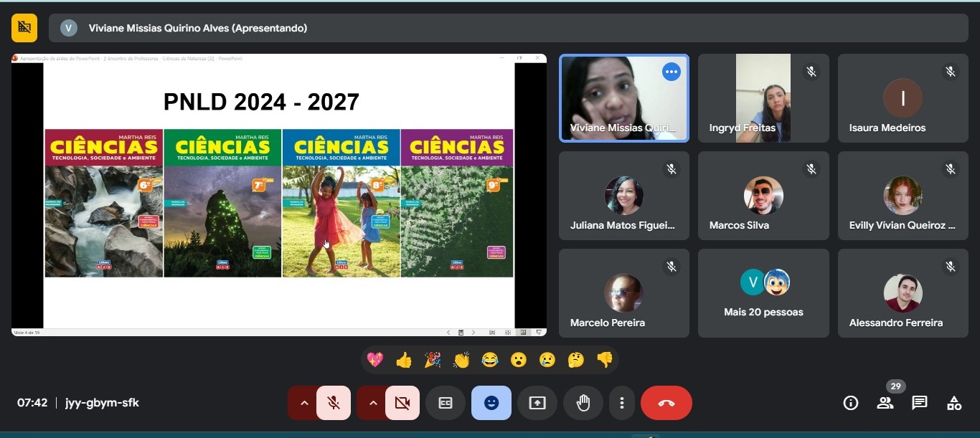The width and height of the screenshot is (980, 438).
Task: Show the participants list with 29 badge
Action: (x=885, y=403)
